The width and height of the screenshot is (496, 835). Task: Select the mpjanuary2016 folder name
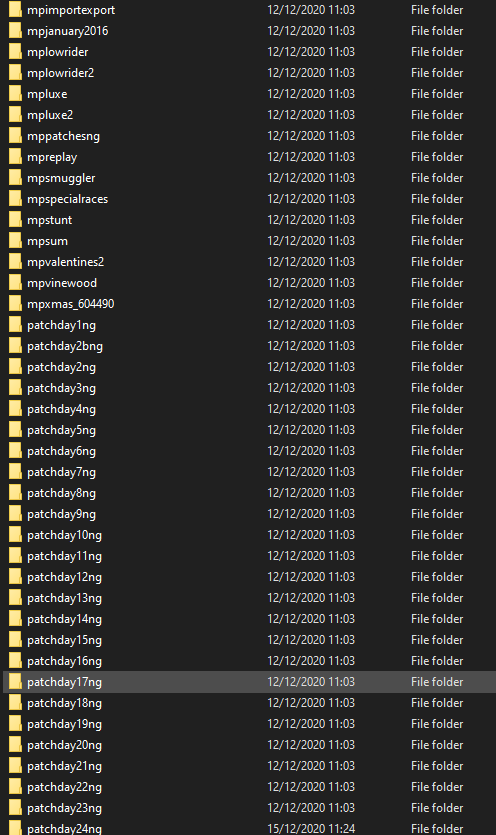tap(68, 31)
